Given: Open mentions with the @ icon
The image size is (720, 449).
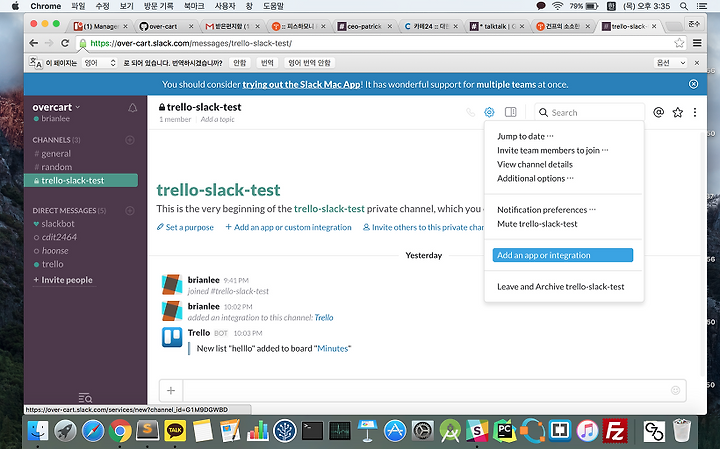Looking at the screenshot, I should click(658, 112).
